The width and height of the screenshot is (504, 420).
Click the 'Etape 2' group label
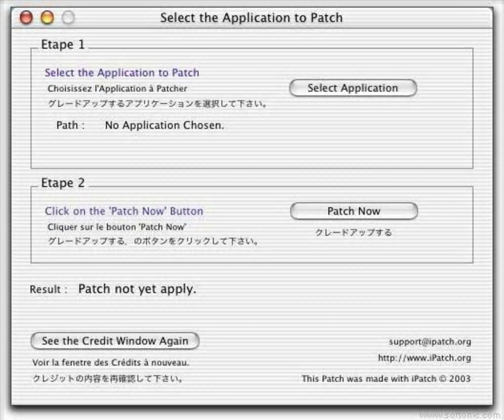(x=63, y=183)
